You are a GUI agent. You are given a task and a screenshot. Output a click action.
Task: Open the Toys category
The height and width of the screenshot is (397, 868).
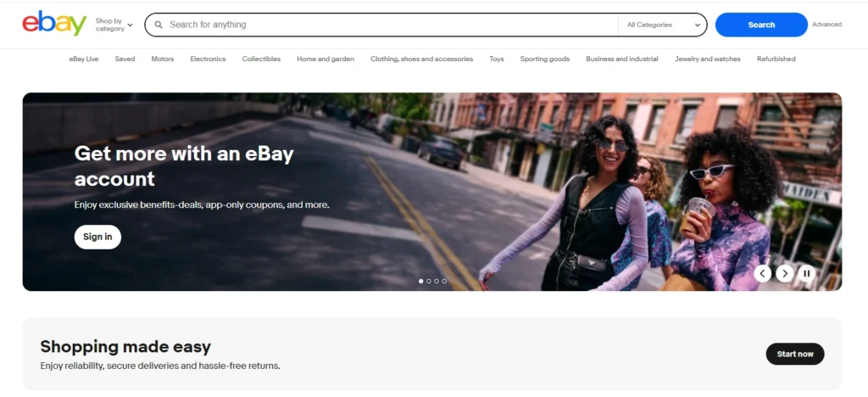pyautogui.click(x=497, y=59)
